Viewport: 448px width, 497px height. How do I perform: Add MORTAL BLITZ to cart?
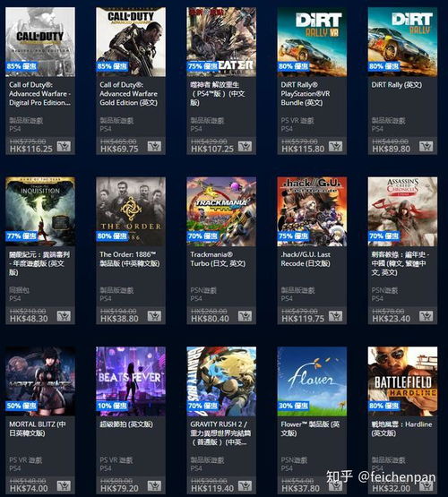[x=64, y=486]
